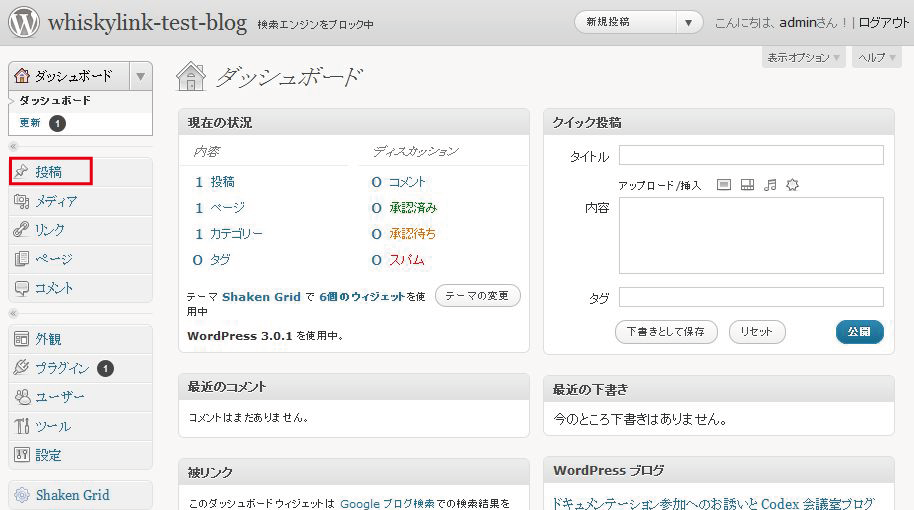
Task: Click the add media star icon
Action: (x=792, y=185)
